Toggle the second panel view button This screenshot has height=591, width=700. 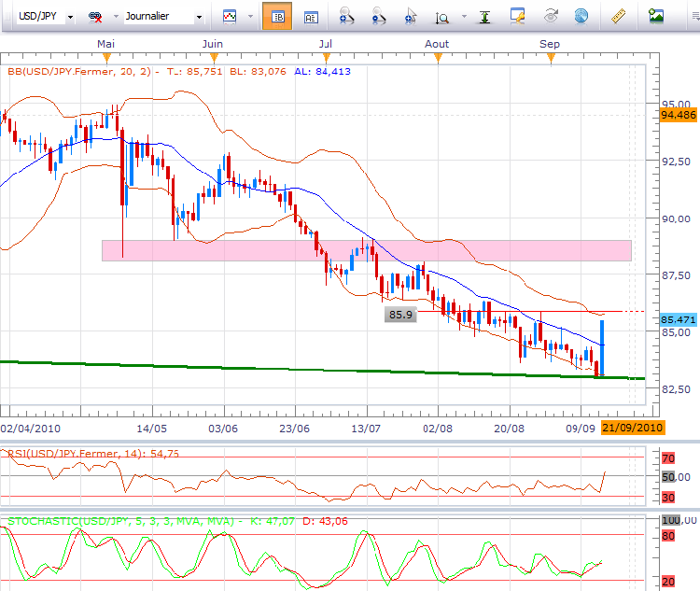pos(311,17)
